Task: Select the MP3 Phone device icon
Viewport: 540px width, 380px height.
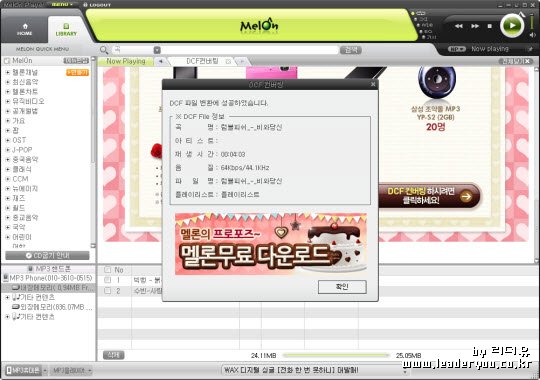Action: point(6,278)
